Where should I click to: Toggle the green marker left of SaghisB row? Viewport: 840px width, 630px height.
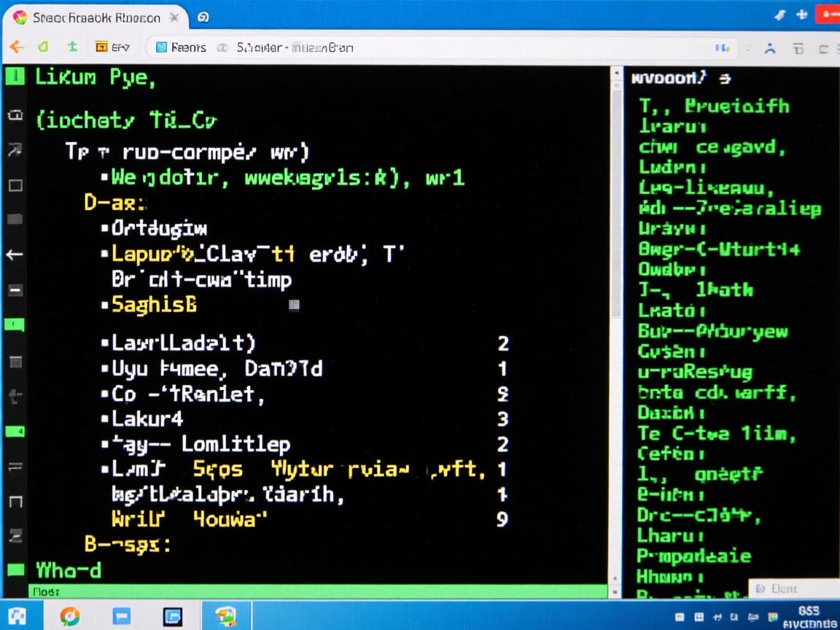pos(15,324)
